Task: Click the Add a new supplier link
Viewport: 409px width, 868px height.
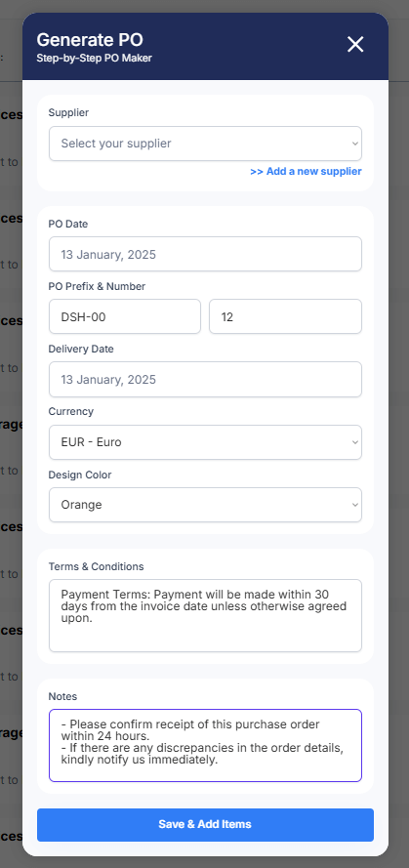Action: pos(306,172)
